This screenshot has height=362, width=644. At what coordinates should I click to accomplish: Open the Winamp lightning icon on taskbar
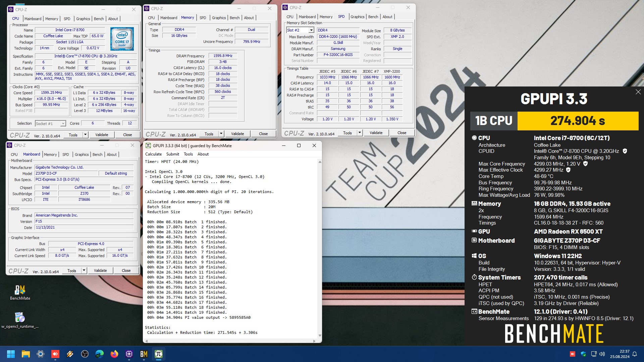[70, 354]
